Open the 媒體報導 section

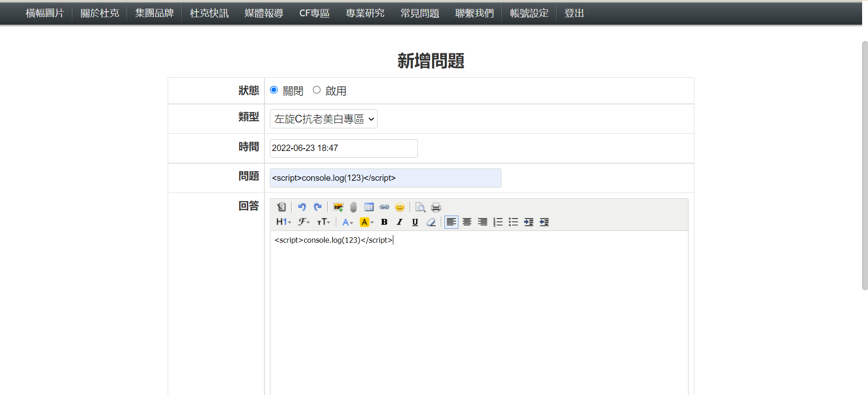tap(264, 13)
